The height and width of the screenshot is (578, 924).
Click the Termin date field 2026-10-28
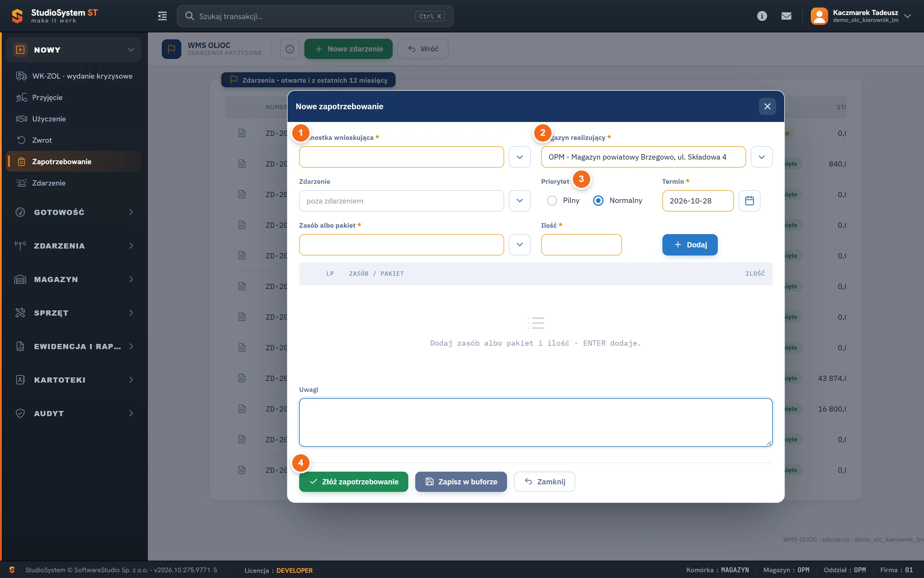click(x=698, y=201)
